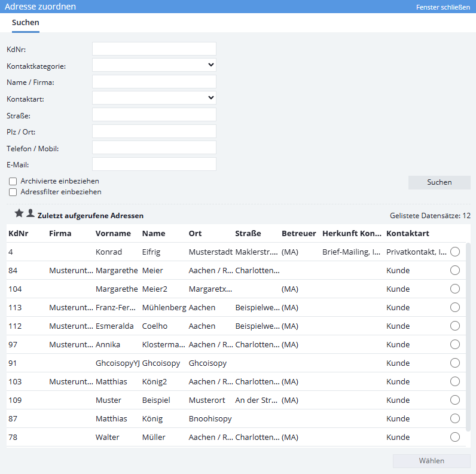Enable Archivierte einbeziehen checkbox
Viewport: 476px width, 474px height.
click(13, 182)
